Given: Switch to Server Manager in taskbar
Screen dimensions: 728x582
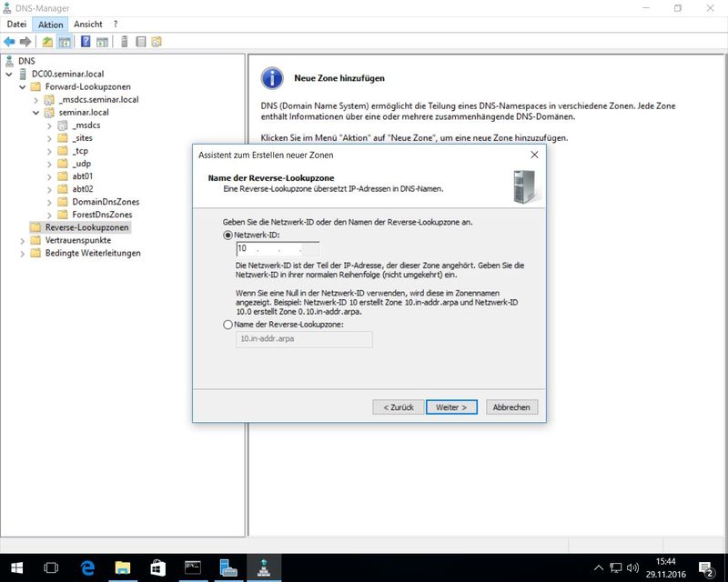Looking at the screenshot, I should 228,567.
